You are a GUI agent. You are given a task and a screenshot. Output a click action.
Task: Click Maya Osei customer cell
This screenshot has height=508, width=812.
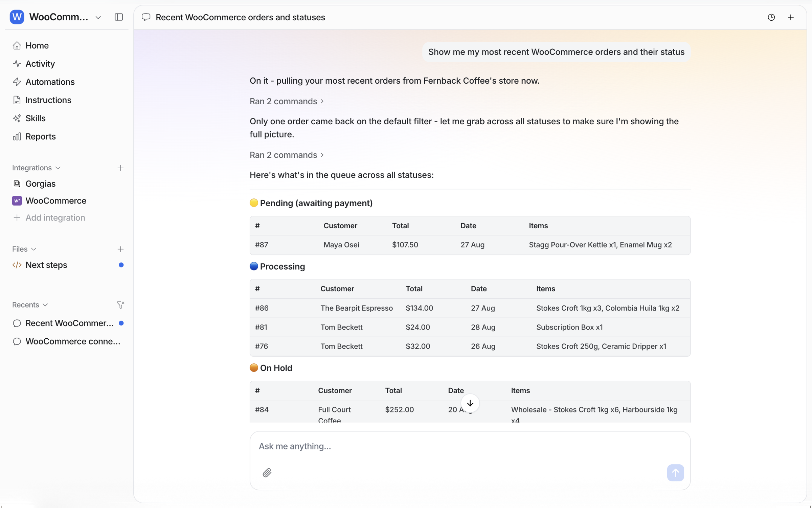point(341,245)
